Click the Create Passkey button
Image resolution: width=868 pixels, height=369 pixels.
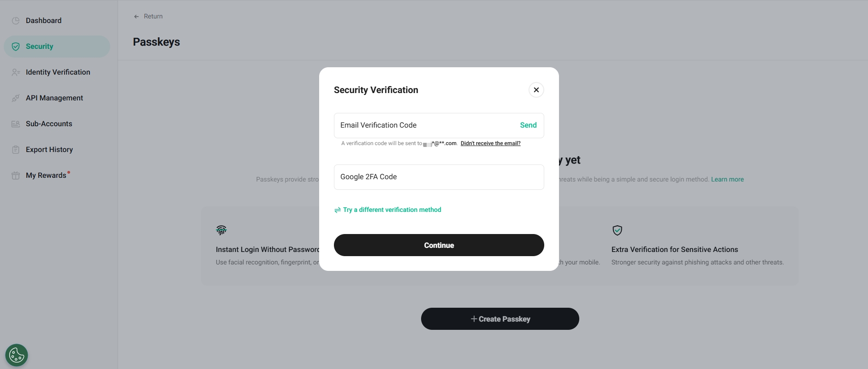(x=500, y=319)
